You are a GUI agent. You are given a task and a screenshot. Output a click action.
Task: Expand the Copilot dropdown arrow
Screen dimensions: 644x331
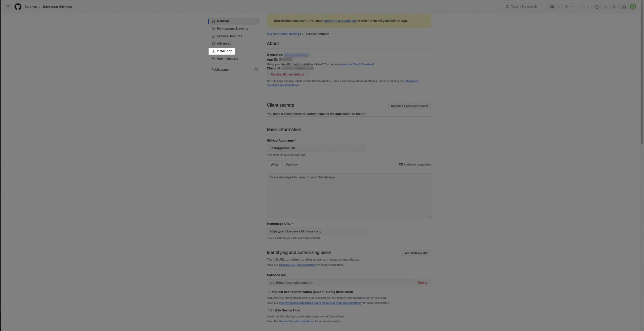[559, 7]
